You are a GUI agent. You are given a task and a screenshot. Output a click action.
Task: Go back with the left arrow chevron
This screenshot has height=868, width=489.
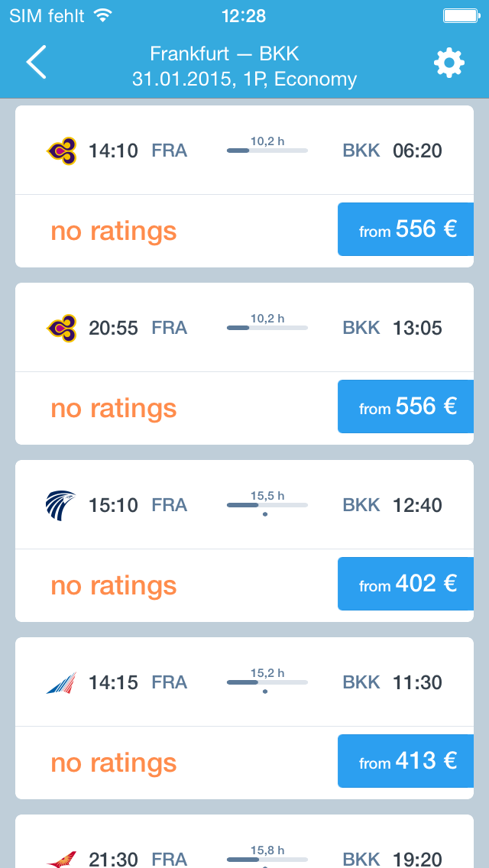[x=37, y=63]
